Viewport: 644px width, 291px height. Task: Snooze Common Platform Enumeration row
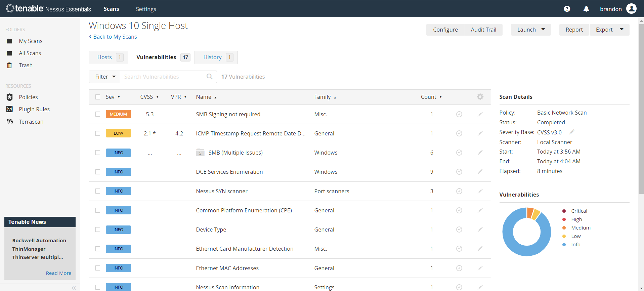(x=459, y=210)
